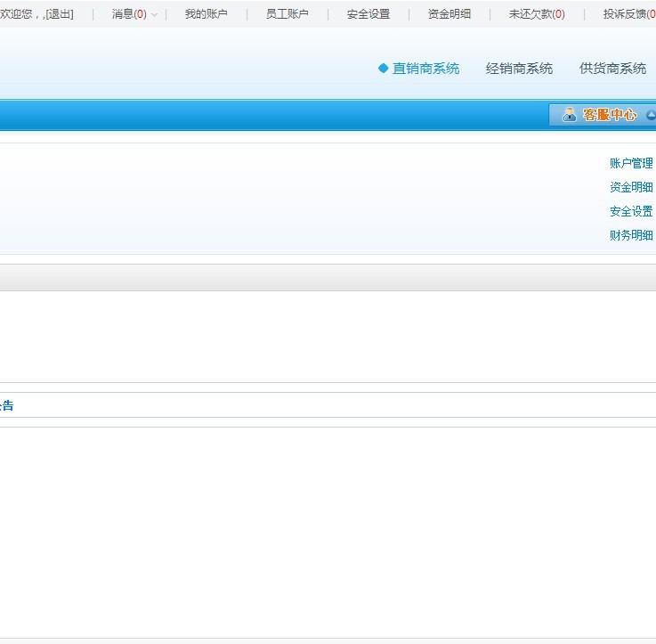Image resolution: width=656 pixels, height=644 pixels.
Task: Switch to 直销商系统 tab
Action: pos(425,69)
